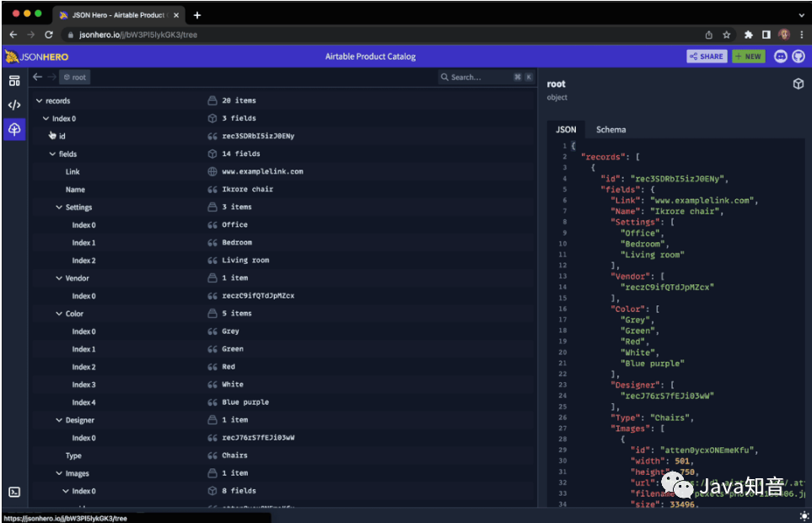Click the JSON Hero logo
Image resolution: width=812 pixels, height=523 pixels.
tap(37, 57)
